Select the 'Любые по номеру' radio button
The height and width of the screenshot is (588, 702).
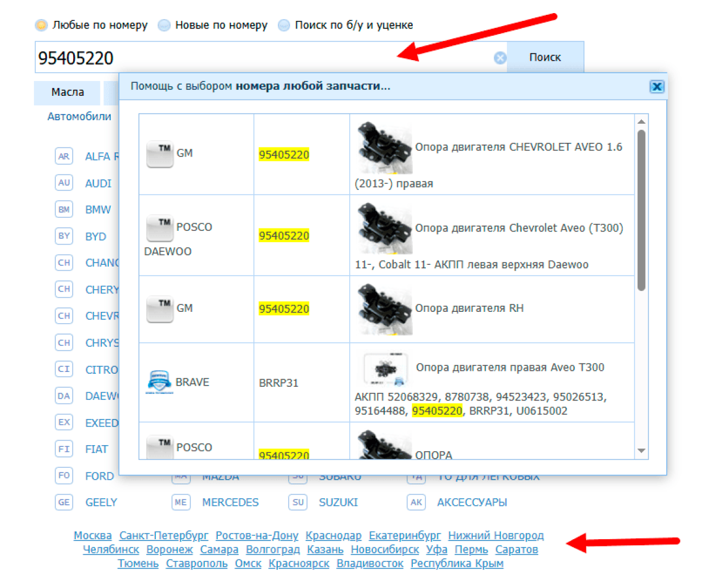[x=41, y=25]
